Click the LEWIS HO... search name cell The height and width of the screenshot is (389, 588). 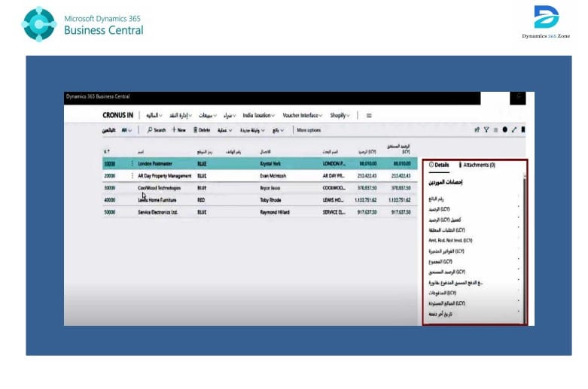(x=333, y=200)
